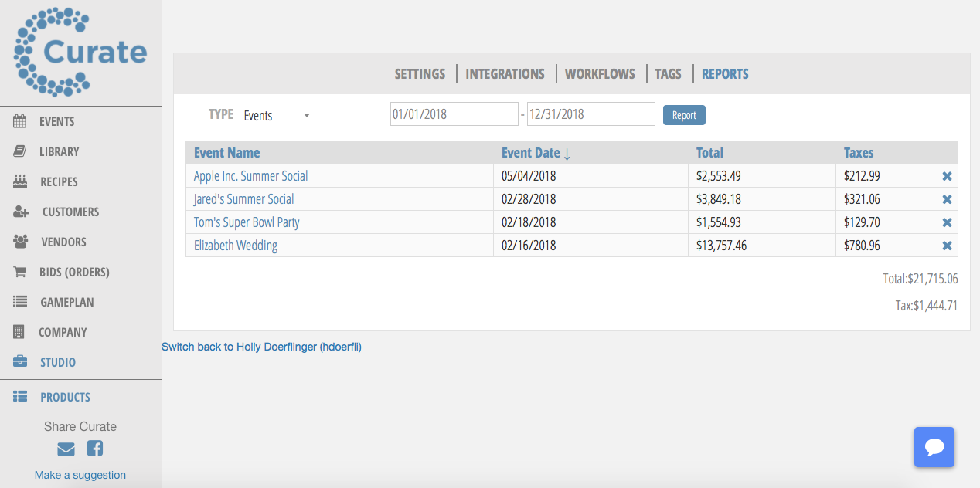The width and height of the screenshot is (980, 488).
Task: Sort table by Total column
Action: coord(709,153)
